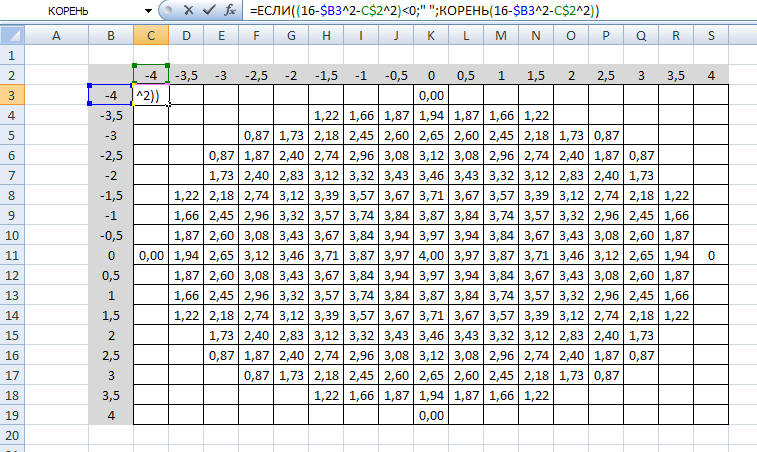Click cell K11 containing 4,00
The image size is (757, 452).
[429, 256]
